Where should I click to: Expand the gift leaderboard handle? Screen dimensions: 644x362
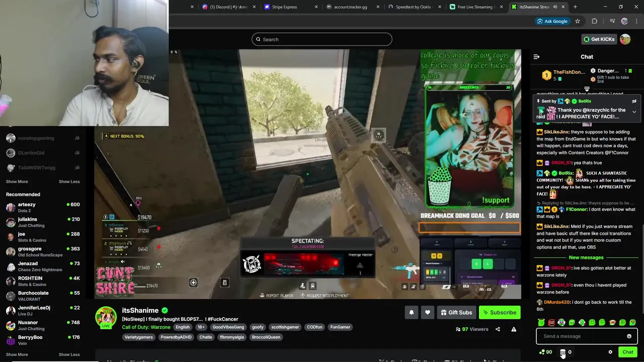tap(587, 89)
